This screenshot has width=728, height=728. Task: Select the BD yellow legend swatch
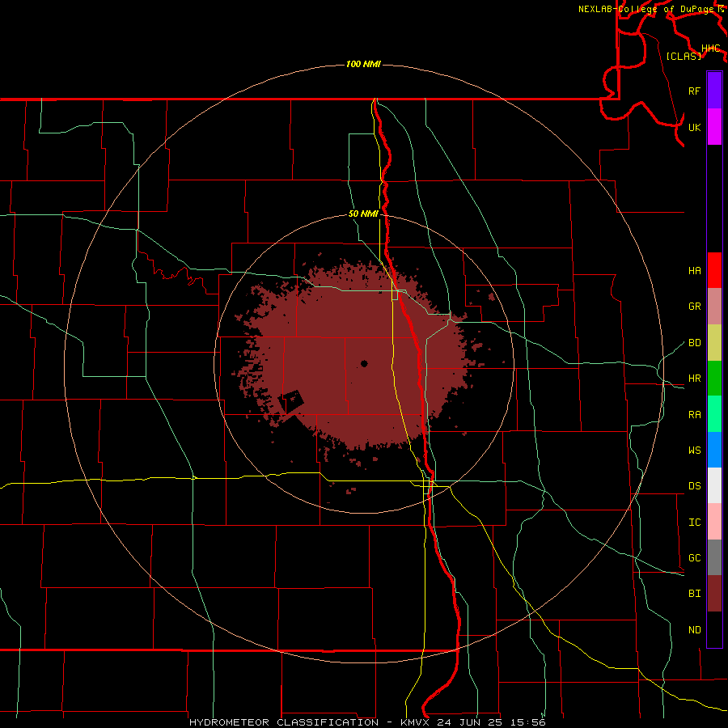(x=714, y=343)
